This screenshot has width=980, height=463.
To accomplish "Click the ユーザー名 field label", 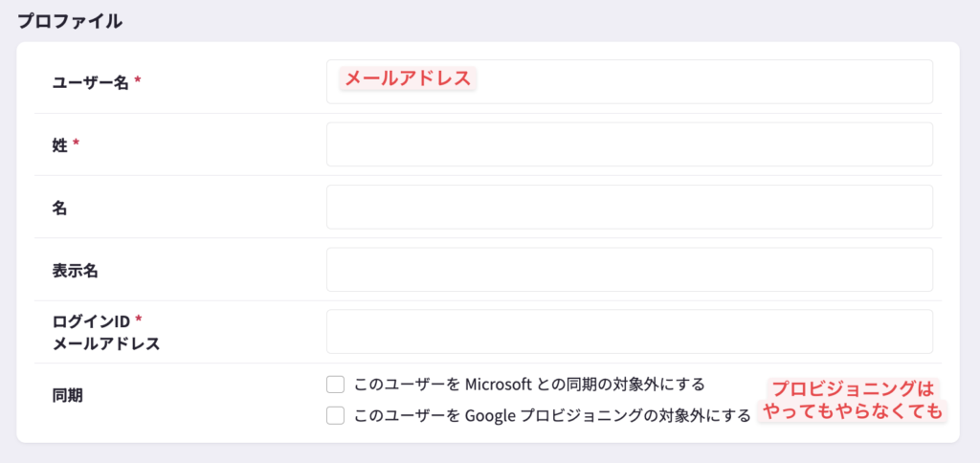I will tap(90, 82).
